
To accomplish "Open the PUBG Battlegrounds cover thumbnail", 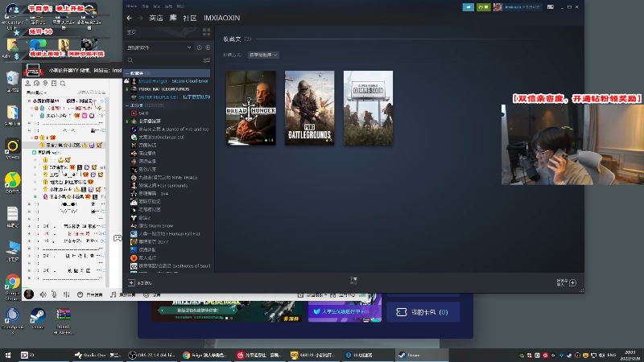I will tap(310, 108).
